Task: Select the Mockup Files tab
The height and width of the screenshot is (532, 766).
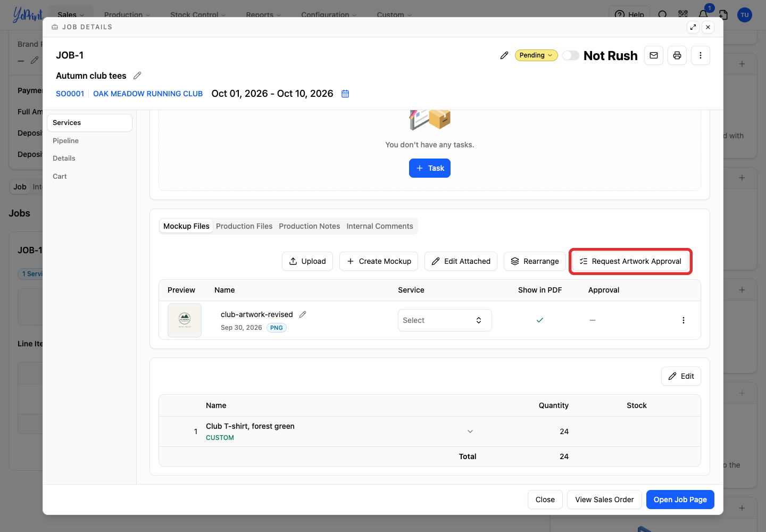Action: pos(186,226)
